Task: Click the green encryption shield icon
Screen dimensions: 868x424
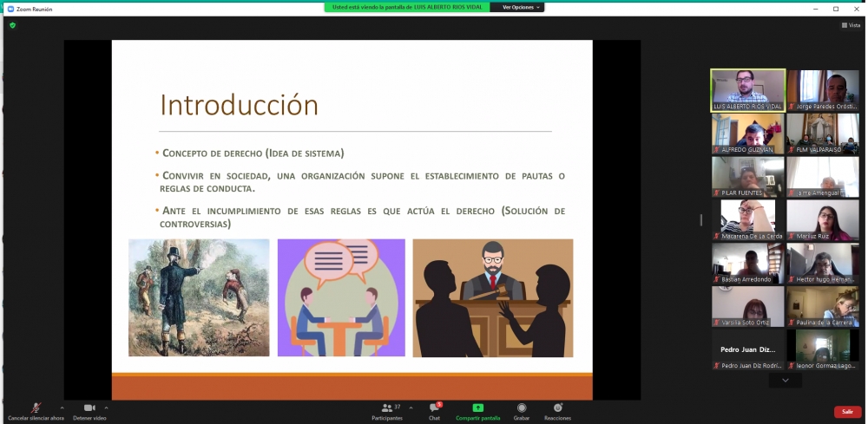Action: [x=12, y=25]
